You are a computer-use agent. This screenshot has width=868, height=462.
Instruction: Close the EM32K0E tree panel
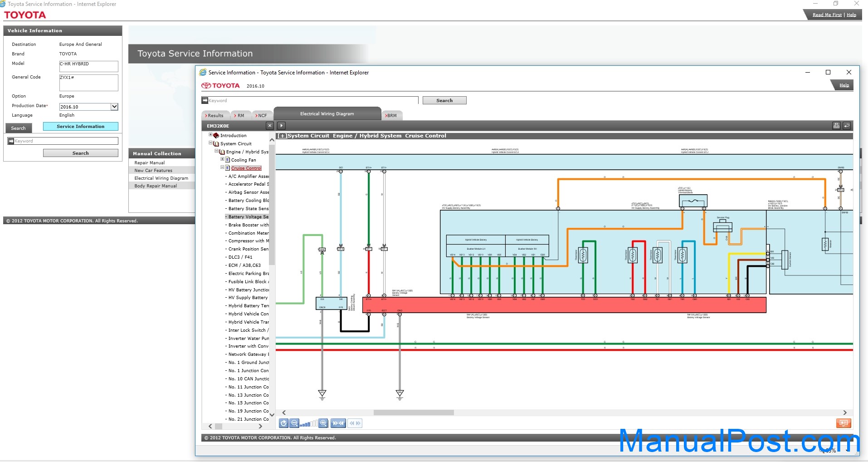point(270,126)
